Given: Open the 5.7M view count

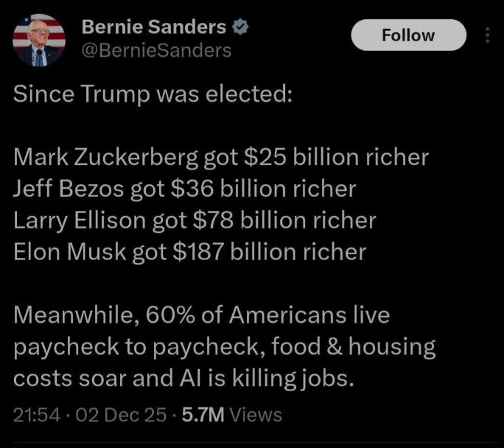Looking at the screenshot, I should point(200,415).
